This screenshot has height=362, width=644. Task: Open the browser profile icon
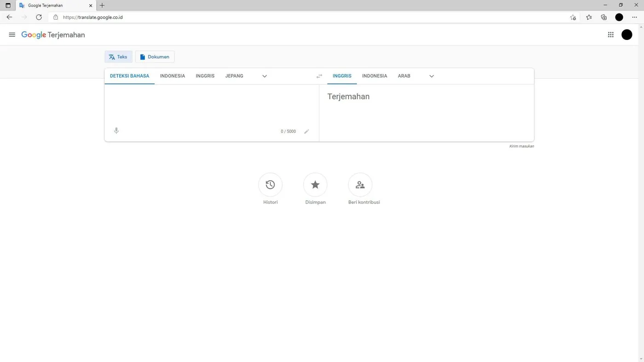coord(619,17)
